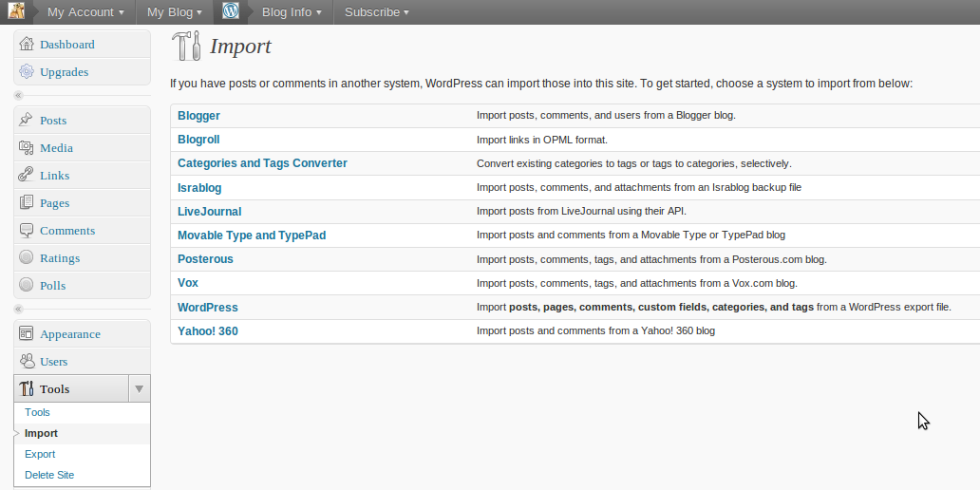Open the My Blog dropdown menu
Viewport: 980px width, 490px height.
[x=175, y=12]
